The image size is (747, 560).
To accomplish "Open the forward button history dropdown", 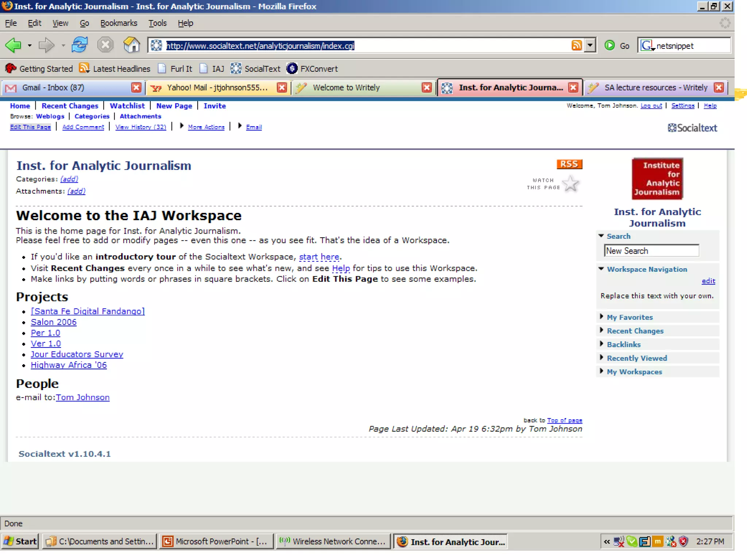I will point(63,46).
